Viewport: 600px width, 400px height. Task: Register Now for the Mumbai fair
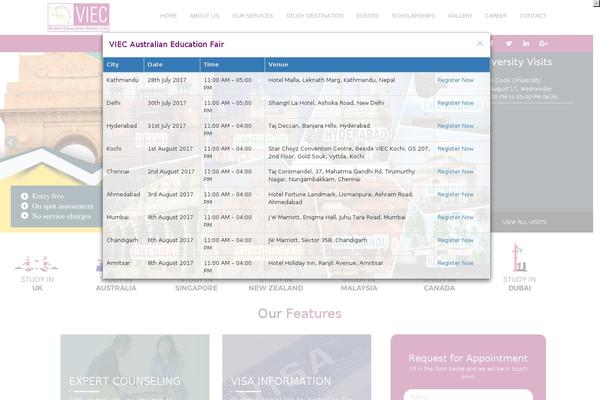click(x=455, y=217)
